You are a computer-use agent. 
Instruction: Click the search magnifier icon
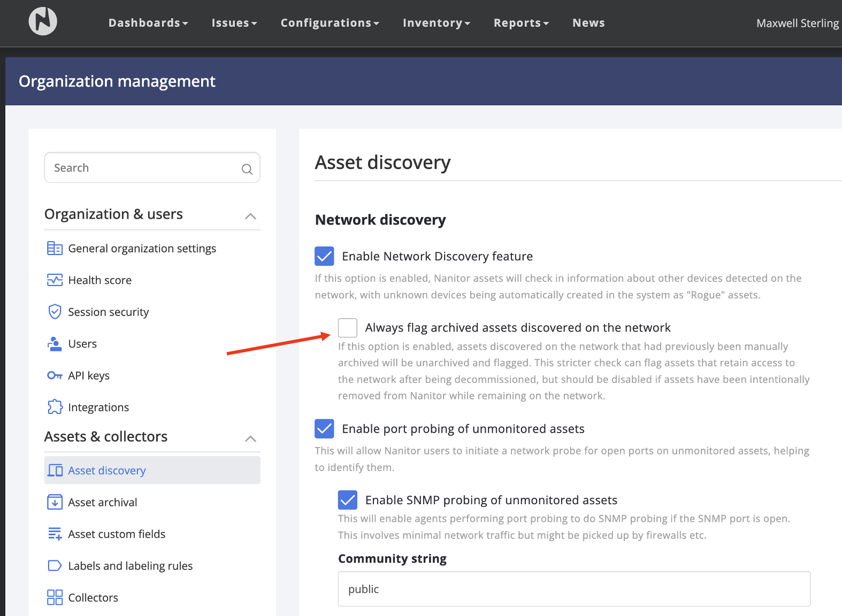247,169
